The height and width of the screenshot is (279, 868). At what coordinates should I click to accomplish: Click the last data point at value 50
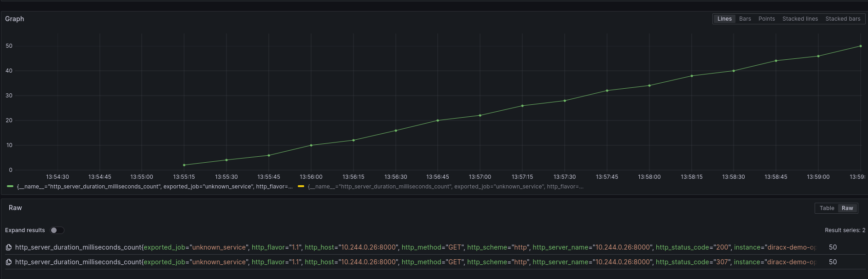pos(860,46)
